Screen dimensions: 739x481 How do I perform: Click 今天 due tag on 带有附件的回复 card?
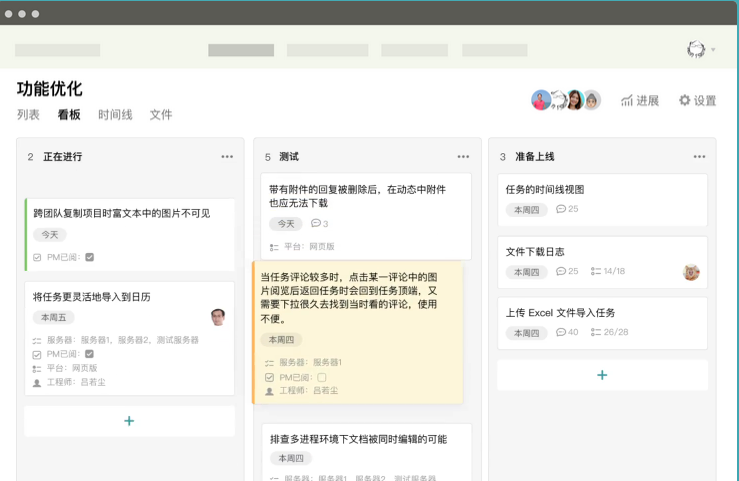pos(286,224)
